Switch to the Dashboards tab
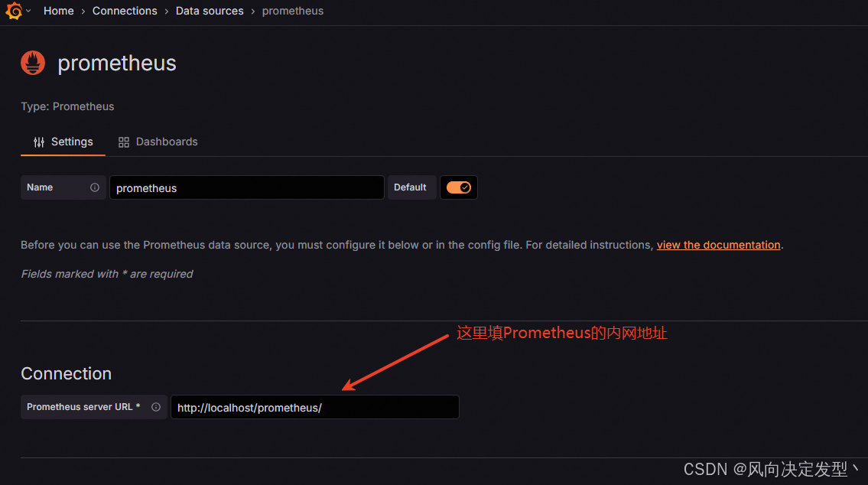The width and height of the screenshot is (868, 485). [x=158, y=142]
